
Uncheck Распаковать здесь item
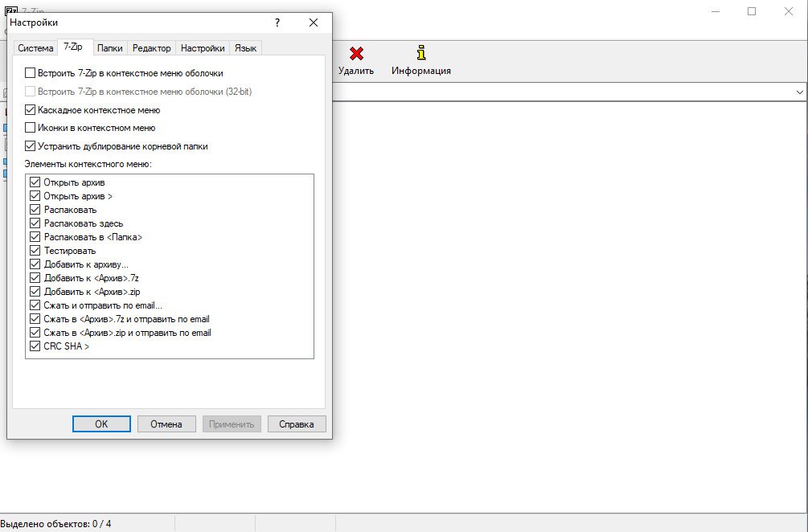35,223
